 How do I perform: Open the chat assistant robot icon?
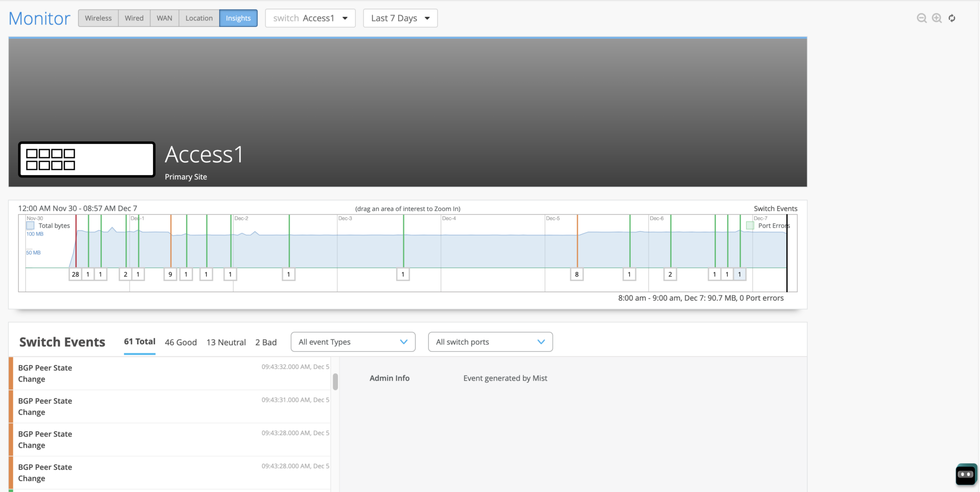[966, 474]
